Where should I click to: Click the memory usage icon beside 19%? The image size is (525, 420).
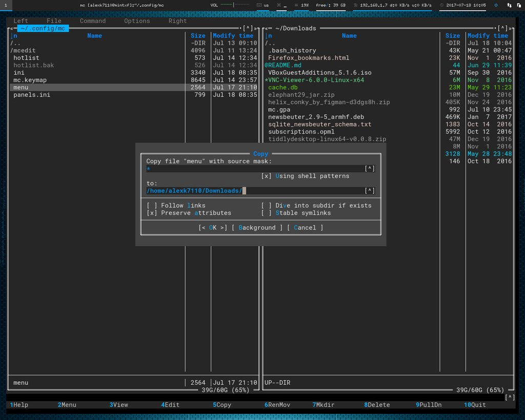296,5
